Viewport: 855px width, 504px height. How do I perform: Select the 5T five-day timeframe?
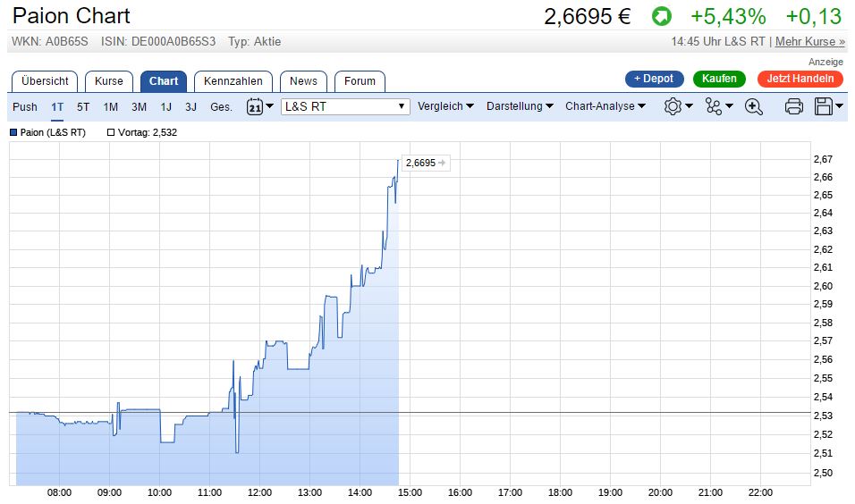pos(83,107)
